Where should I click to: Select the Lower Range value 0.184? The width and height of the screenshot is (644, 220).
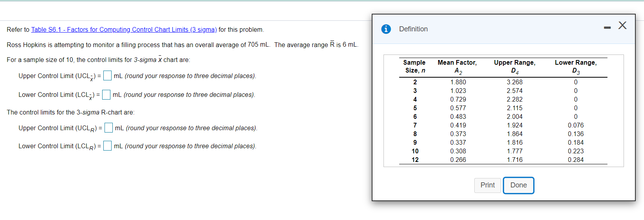(x=576, y=142)
